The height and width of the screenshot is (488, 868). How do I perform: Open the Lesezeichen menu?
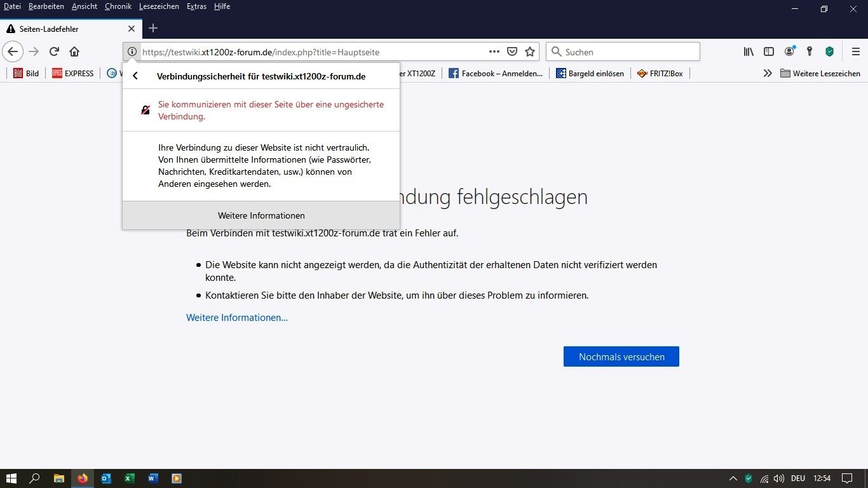[159, 6]
